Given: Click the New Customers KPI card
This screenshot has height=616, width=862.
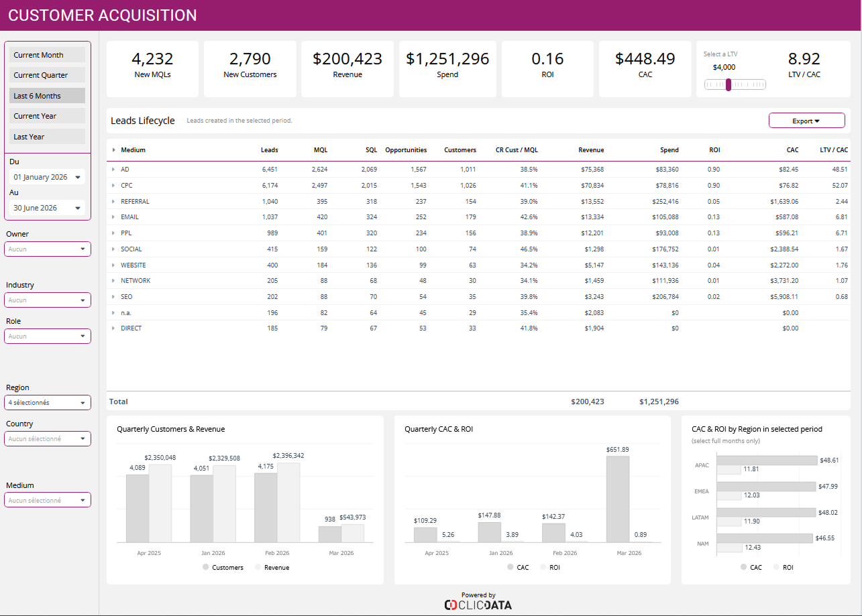Looking at the screenshot, I should pyautogui.click(x=250, y=69).
